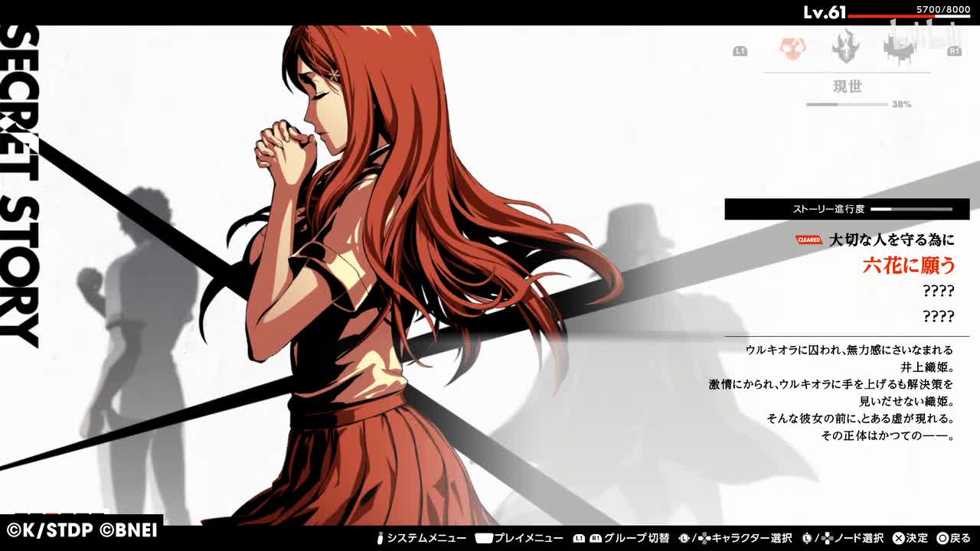Click description line 井上織姫。
Viewport: 980px width, 551px height.
927,367
